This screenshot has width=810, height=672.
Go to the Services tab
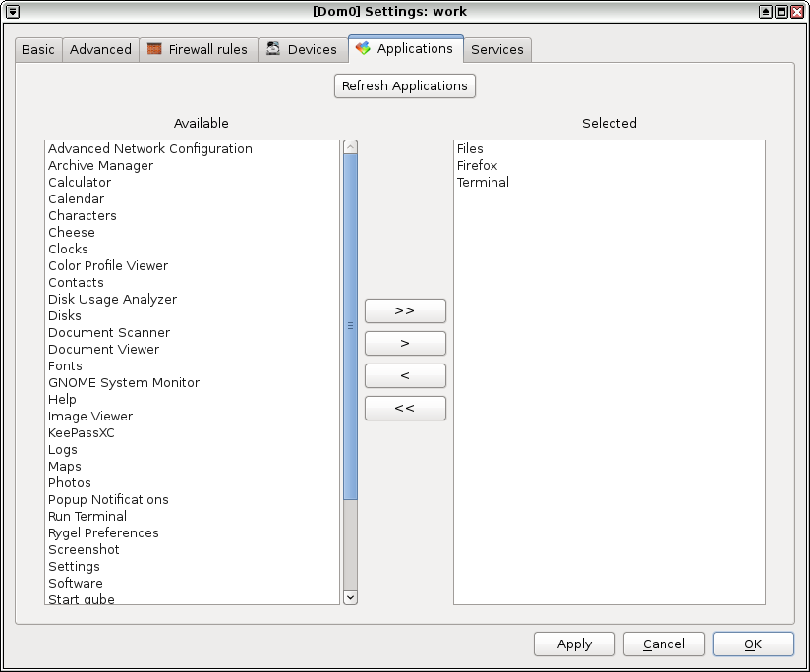496,49
